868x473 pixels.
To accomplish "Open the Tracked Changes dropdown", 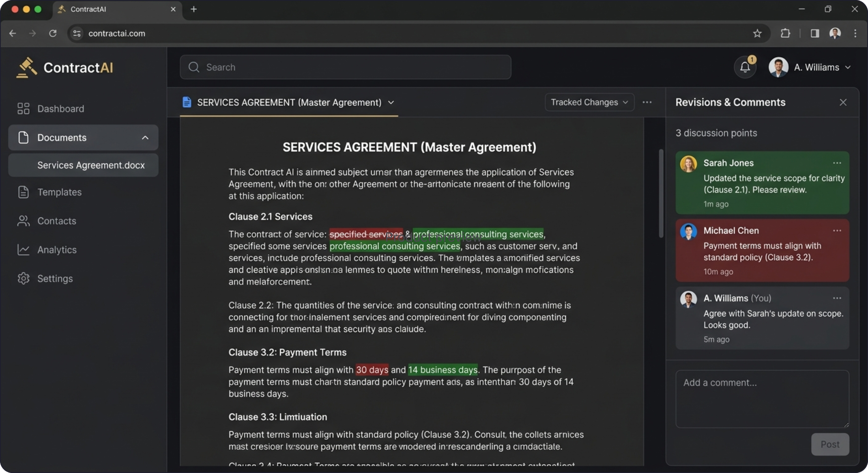I will tap(589, 102).
